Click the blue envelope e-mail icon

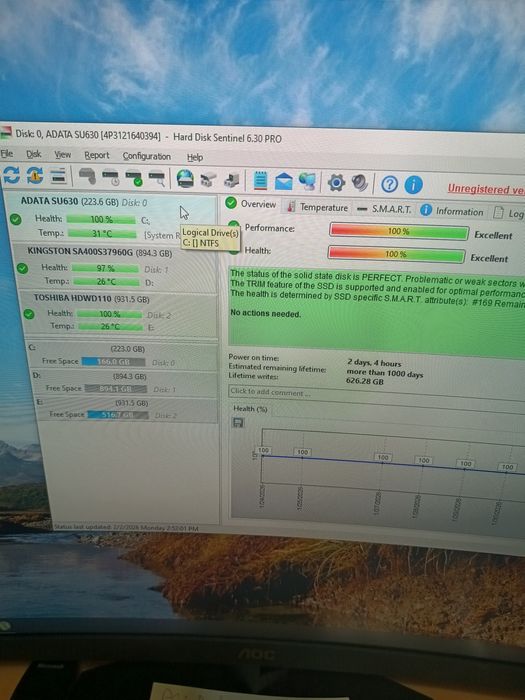(283, 181)
